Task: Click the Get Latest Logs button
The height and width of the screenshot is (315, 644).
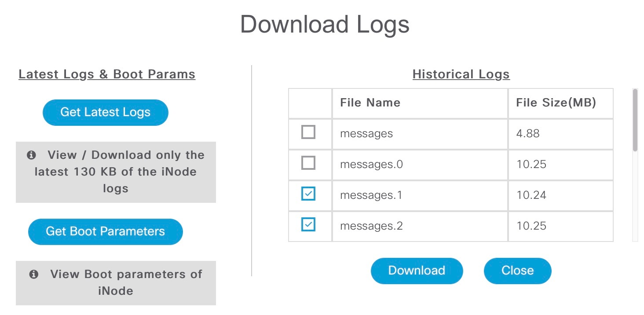Action: point(105,112)
